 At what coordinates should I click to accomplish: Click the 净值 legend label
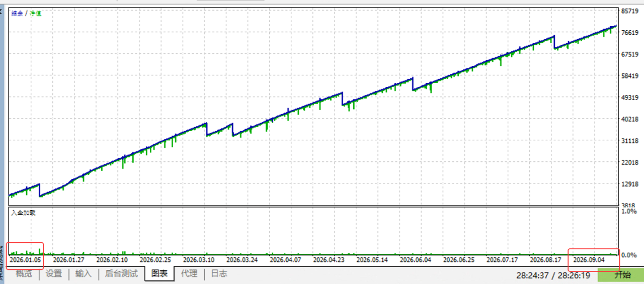coord(36,14)
